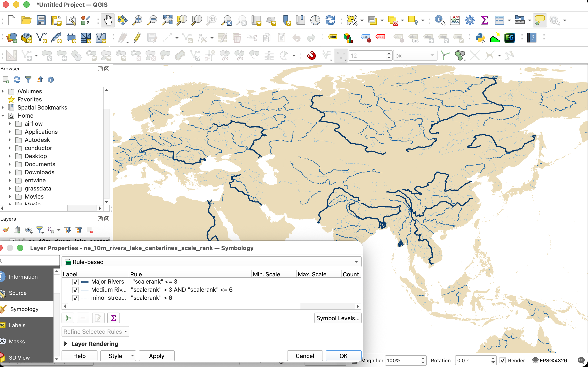Open the Refine Selected Rules dropdown
Image resolution: width=588 pixels, height=367 pixels.
pos(95,331)
